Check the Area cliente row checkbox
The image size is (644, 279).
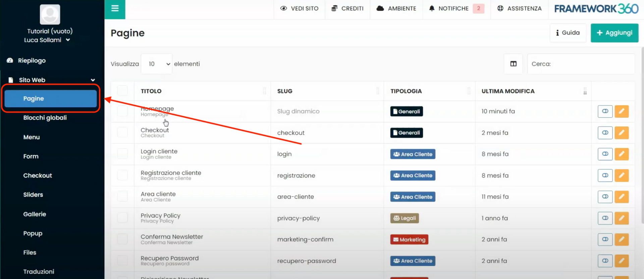(x=122, y=197)
